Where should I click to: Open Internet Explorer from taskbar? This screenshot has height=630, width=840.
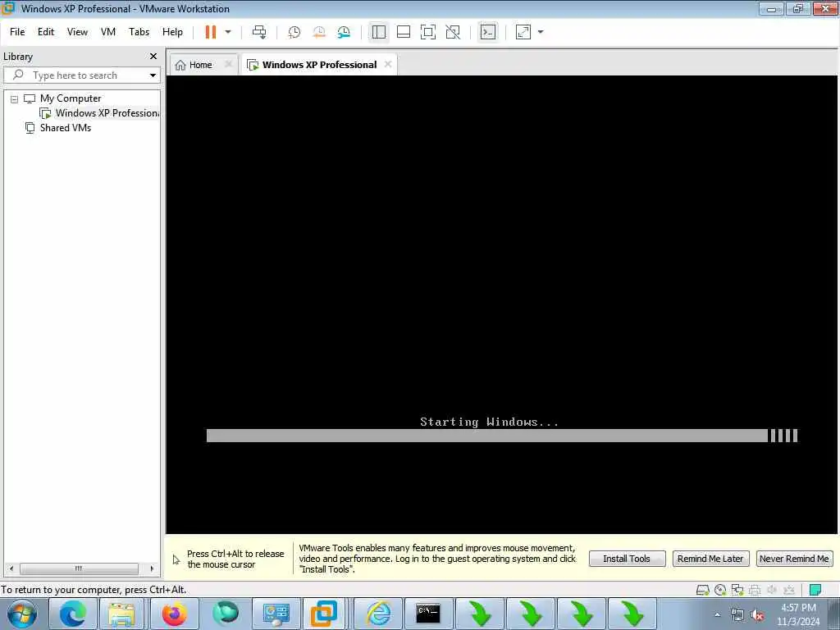[378, 614]
